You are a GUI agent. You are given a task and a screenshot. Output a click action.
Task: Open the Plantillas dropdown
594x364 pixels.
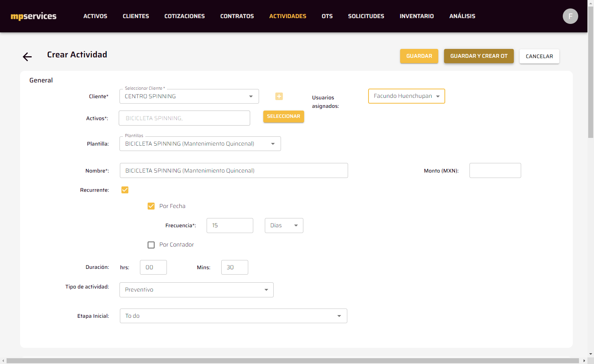200,144
